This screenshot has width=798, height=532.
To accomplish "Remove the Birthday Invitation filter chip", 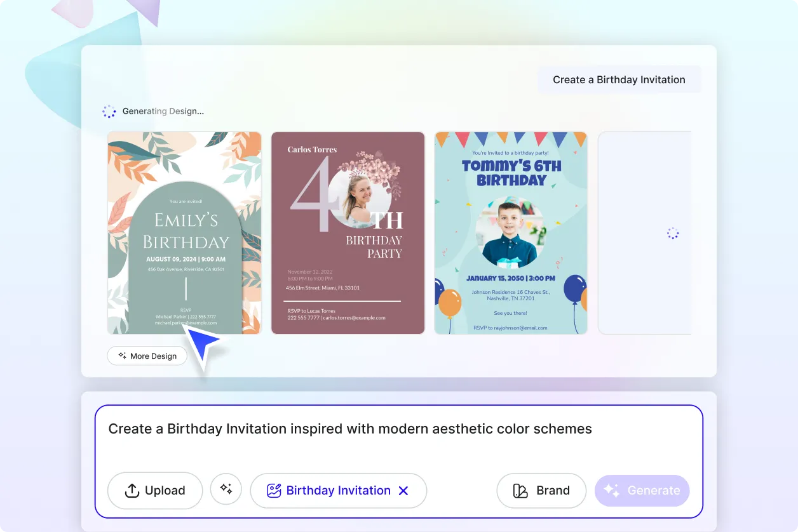I will pyautogui.click(x=404, y=490).
